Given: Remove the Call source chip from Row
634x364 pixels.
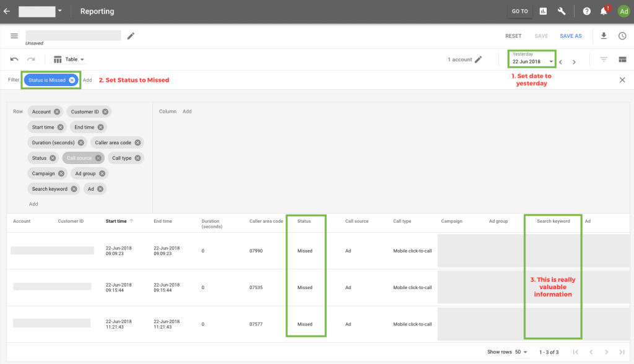Looking at the screenshot, I should [98, 158].
